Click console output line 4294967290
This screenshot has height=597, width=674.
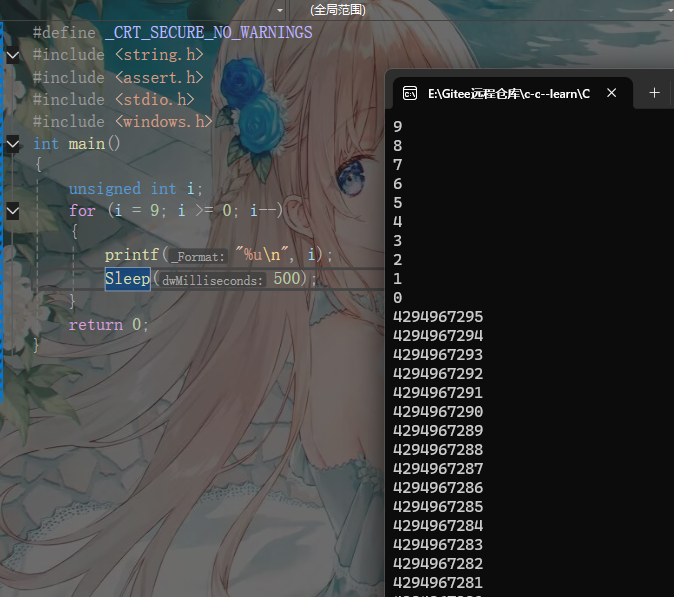(438, 412)
